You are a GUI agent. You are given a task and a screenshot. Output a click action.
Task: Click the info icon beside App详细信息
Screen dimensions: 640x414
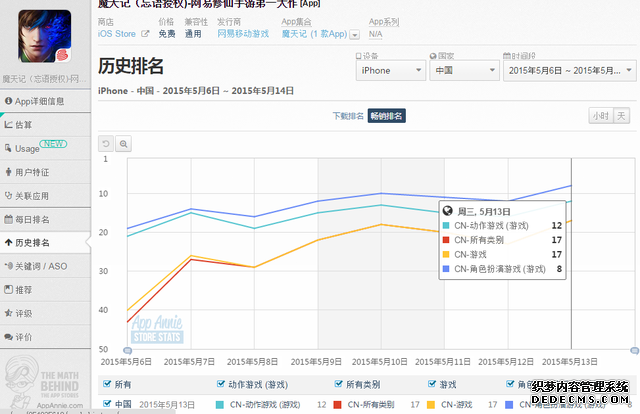tap(9, 101)
